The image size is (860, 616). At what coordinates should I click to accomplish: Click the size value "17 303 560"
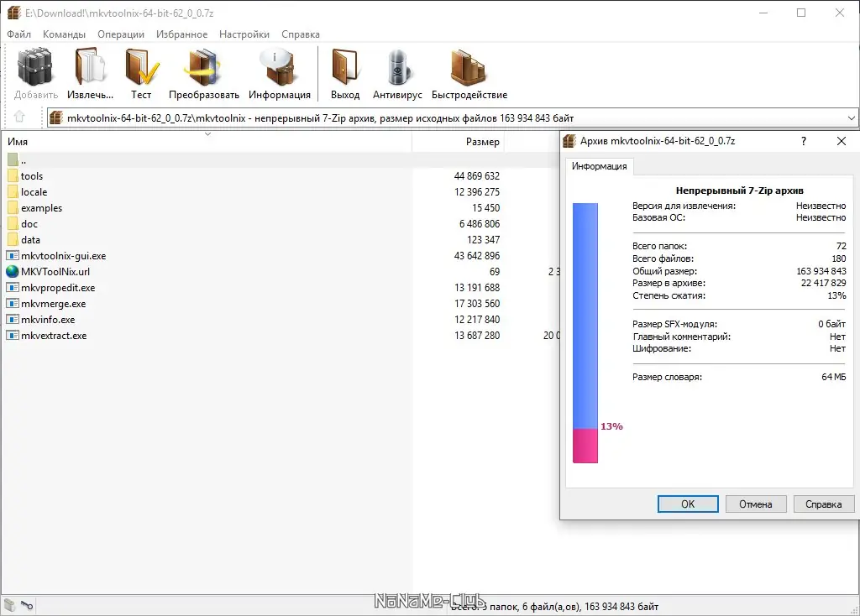tap(477, 303)
